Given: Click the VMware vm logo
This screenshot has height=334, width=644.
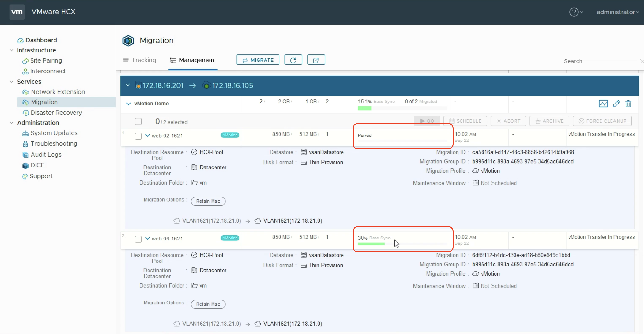Looking at the screenshot, I should (17, 12).
